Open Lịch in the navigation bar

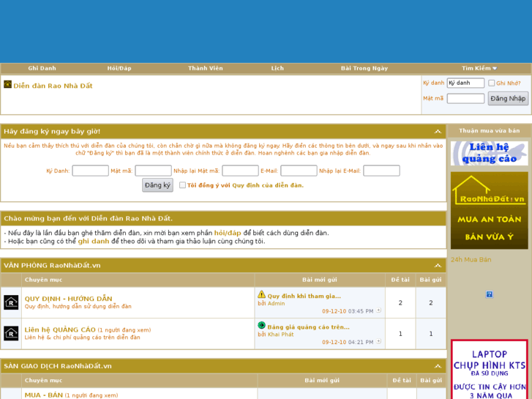tap(277, 68)
